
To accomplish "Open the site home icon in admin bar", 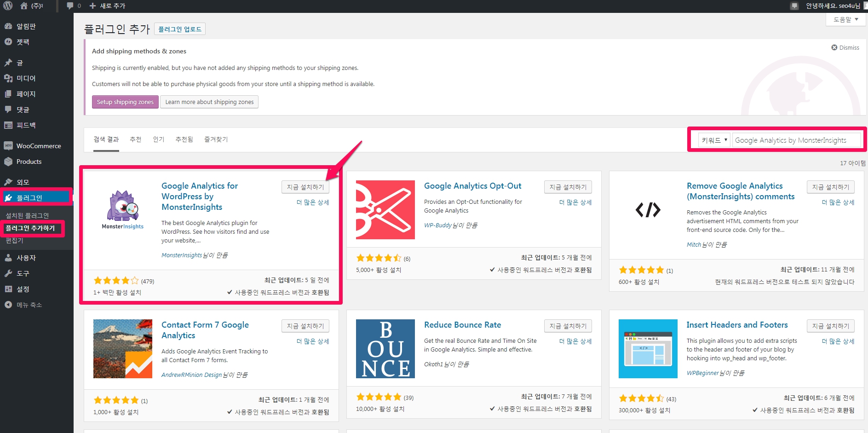I will click(x=24, y=6).
